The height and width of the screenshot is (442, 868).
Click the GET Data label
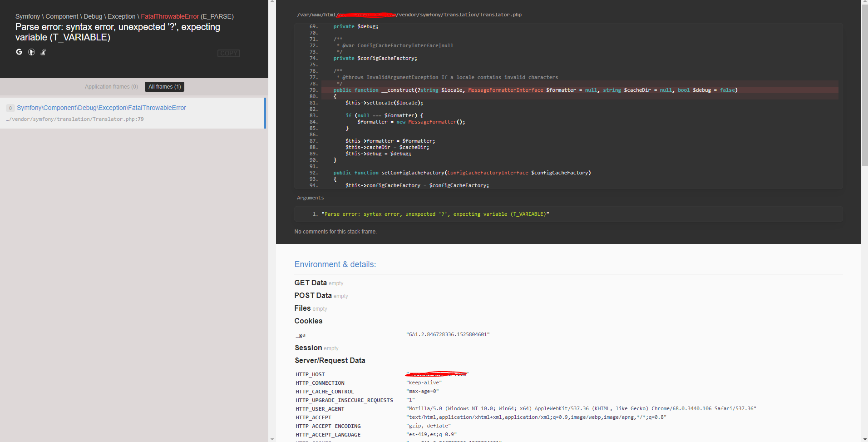(x=311, y=283)
